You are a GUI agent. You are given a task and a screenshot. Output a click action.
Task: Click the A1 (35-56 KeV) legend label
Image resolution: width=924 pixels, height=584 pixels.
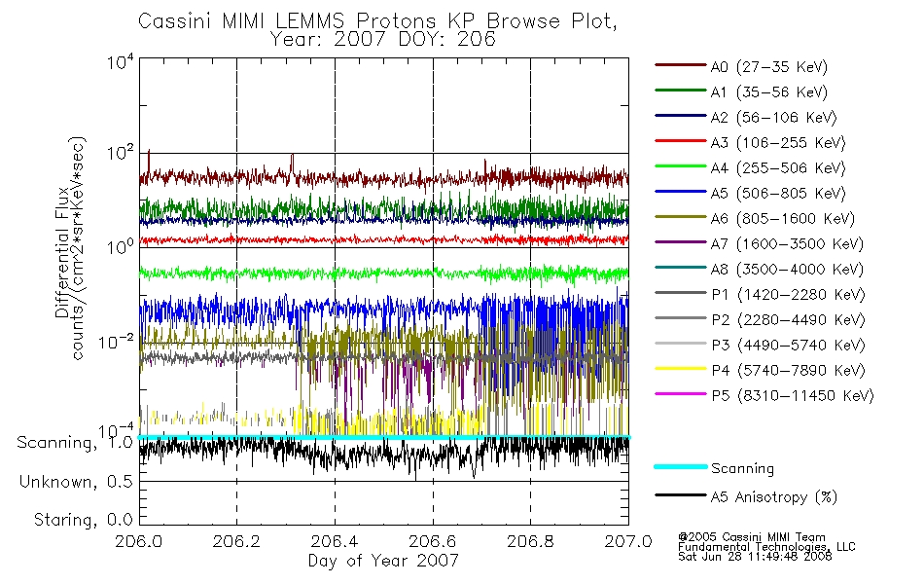[768, 92]
